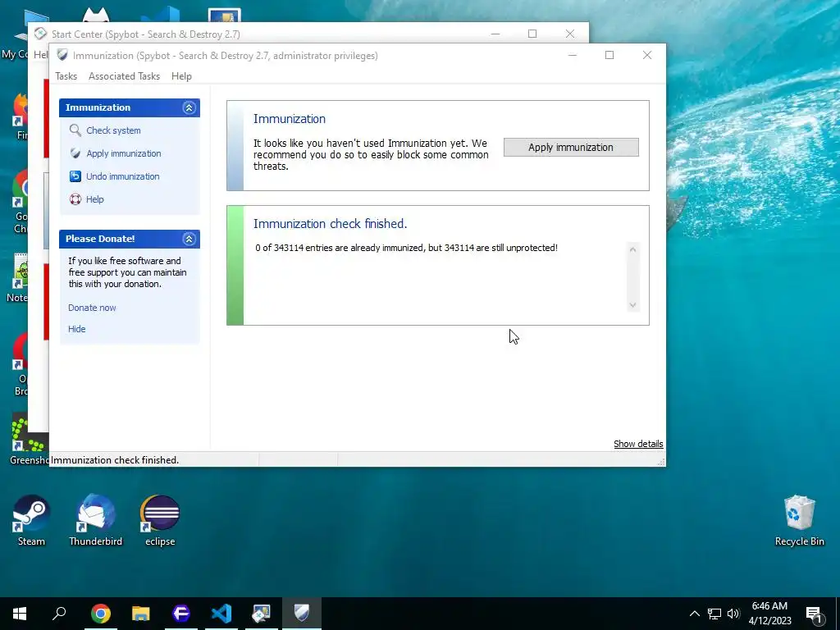Click the 'Immunization check finished.' heading
840x630 pixels.
[x=330, y=223]
